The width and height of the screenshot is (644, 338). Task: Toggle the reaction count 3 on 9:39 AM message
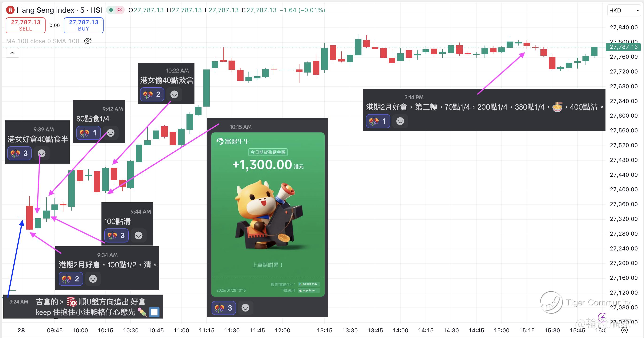click(x=19, y=153)
